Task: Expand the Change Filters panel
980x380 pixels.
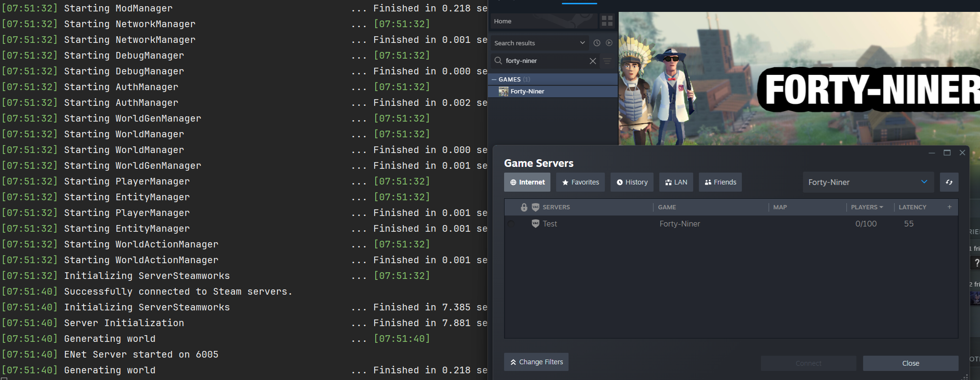Action: [x=536, y=362]
